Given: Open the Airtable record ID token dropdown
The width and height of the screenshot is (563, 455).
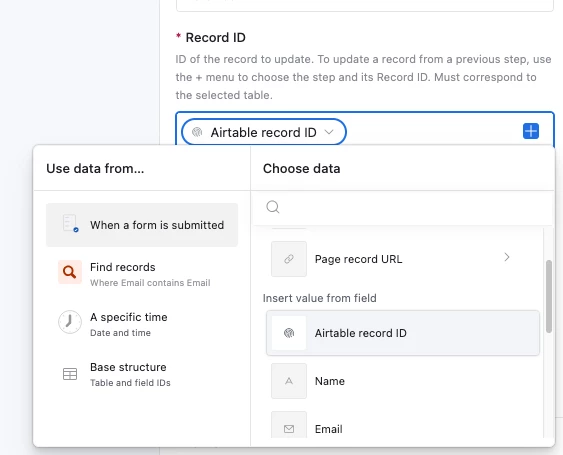Looking at the screenshot, I should (x=329, y=132).
